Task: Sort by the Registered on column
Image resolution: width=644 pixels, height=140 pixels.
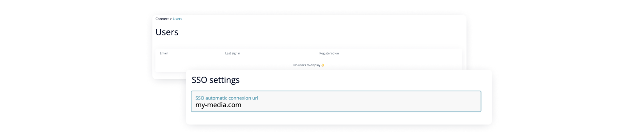Action: pyautogui.click(x=329, y=53)
